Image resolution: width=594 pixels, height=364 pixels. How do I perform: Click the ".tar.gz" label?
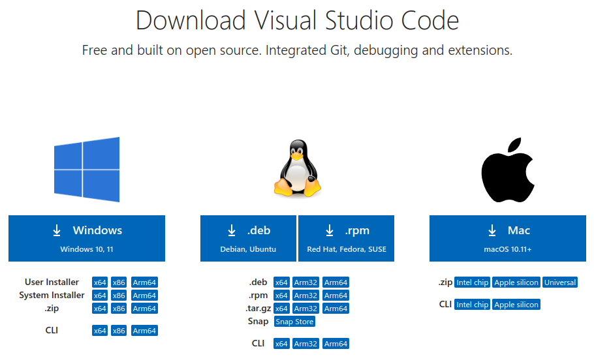(x=258, y=309)
